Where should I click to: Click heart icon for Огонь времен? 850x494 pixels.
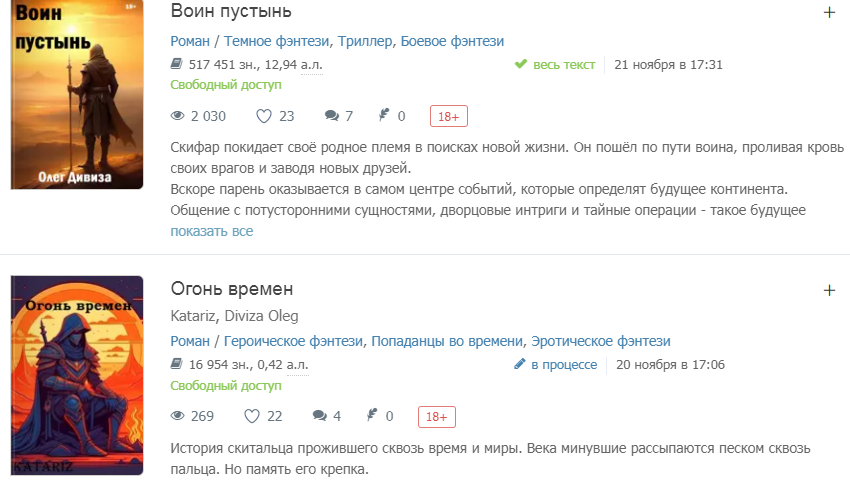click(x=252, y=416)
